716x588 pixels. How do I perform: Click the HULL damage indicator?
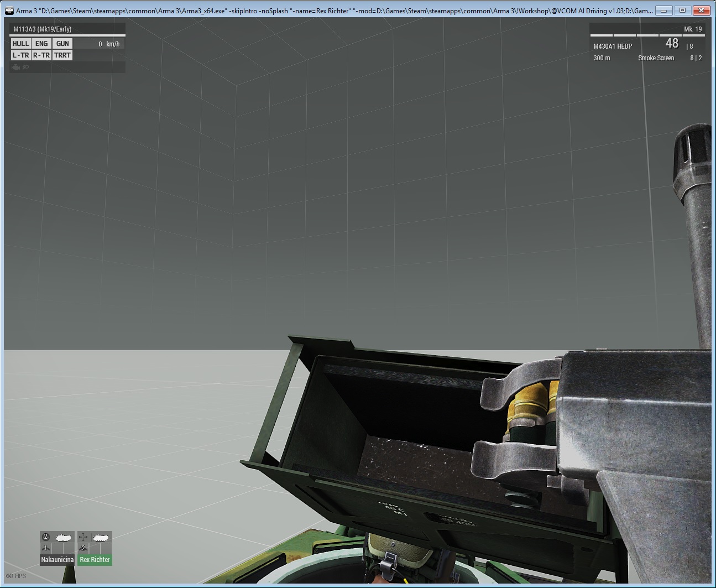(x=20, y=44)
